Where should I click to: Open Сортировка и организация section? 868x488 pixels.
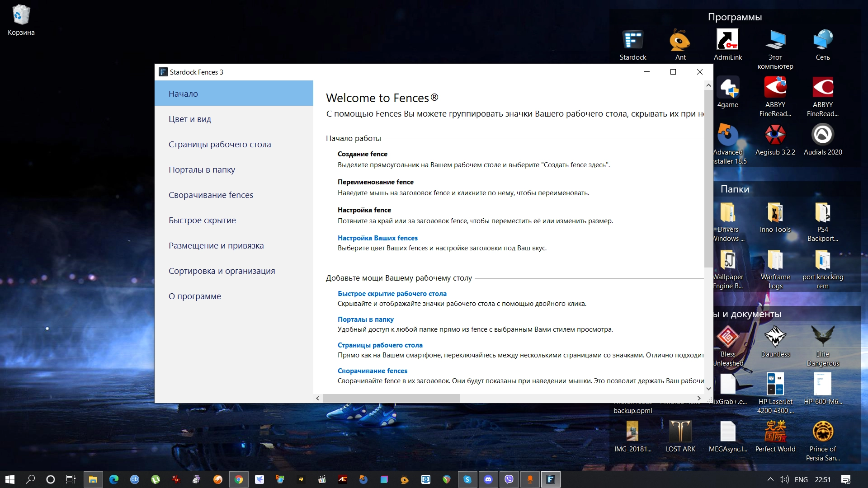pyautogui.click(x=234, y=271)
